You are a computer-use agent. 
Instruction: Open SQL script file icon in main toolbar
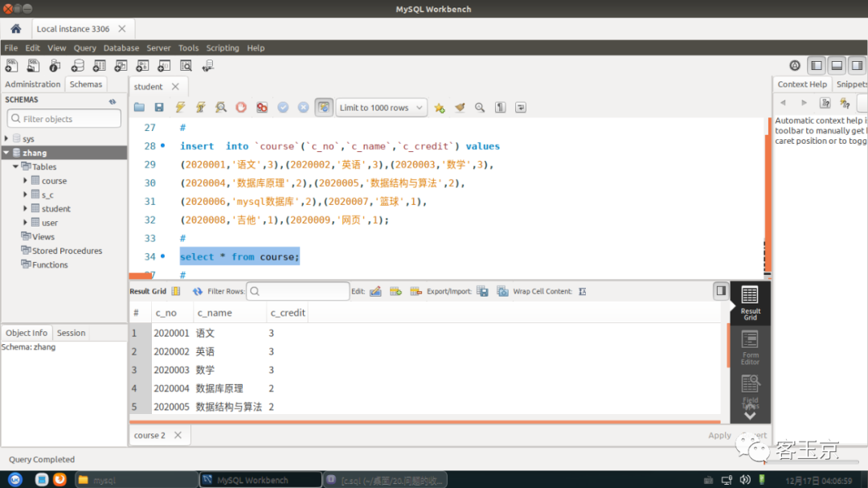click(33, 66)
